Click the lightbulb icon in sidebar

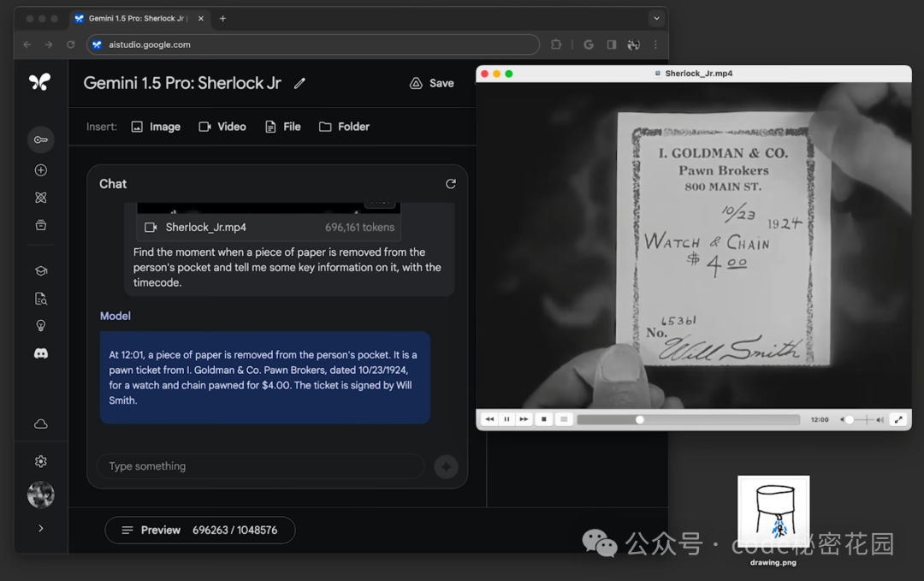pos(41,326)
